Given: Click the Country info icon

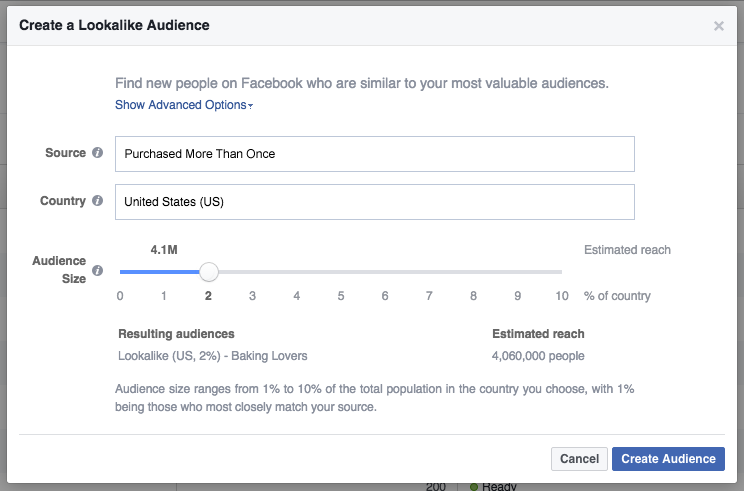Looking at the screenshot, I should (x=97, y=201).
